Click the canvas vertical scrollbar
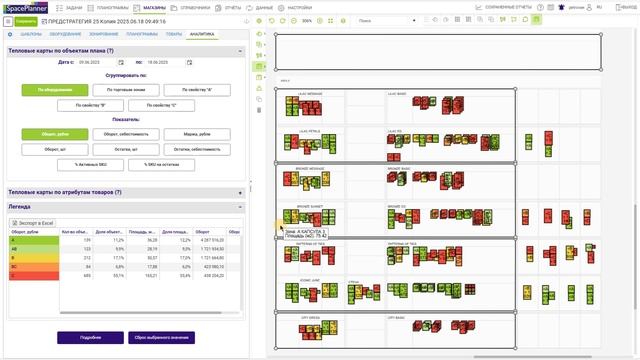Image resolution: width=640 pixels, height=360 pixels. click(635, 256)
